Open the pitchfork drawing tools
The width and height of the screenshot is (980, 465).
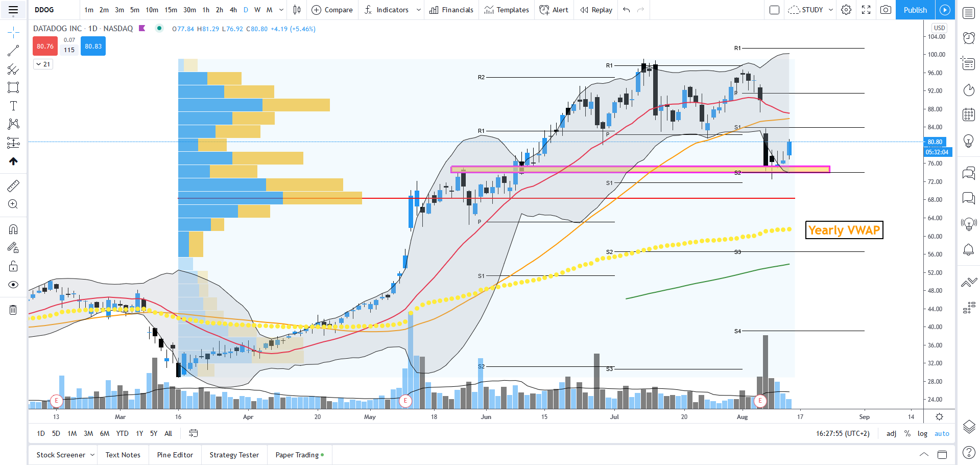click(x=13, y=69)
